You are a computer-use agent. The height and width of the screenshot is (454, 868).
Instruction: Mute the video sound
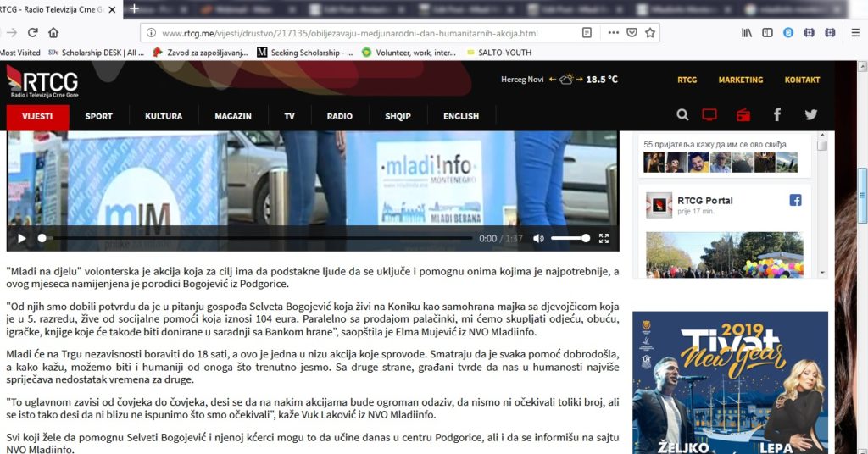538,239
